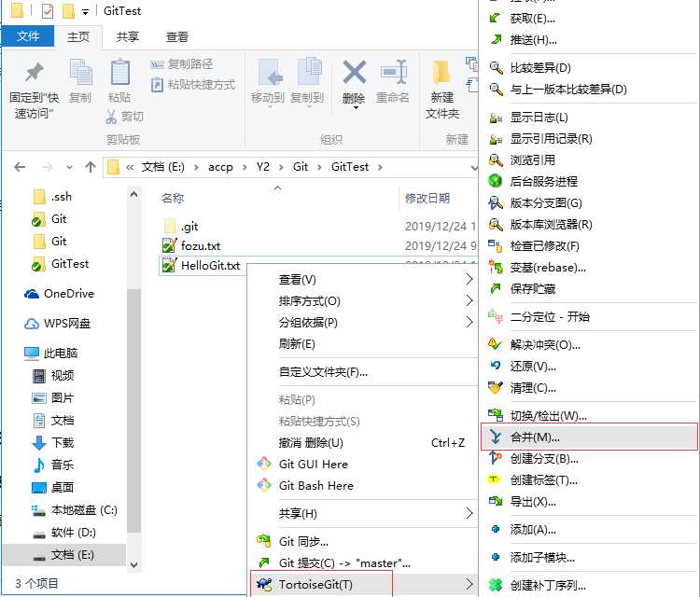Click the 显示引用记录(R) icon
The width and height of the screenshot is (700, 597).
click(x=496, y=139)
